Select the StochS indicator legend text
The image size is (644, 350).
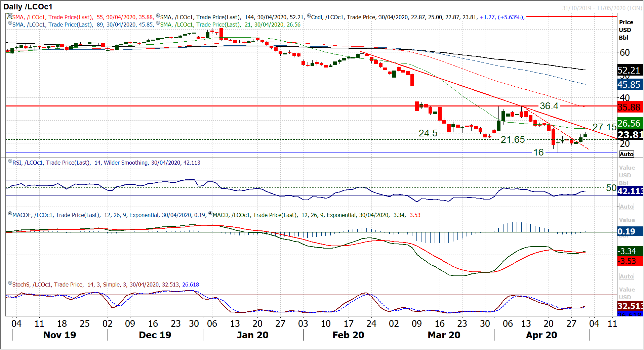[x=106, y=285]
